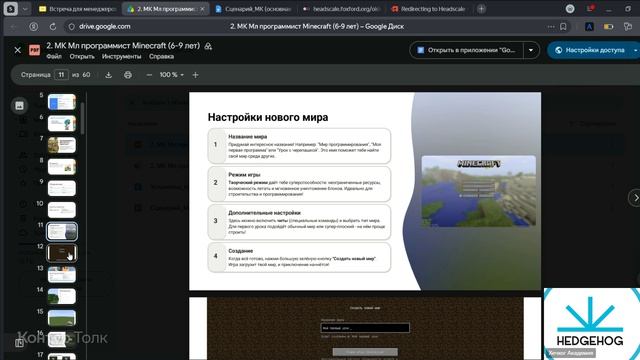Open a new browser tab
The image size is (640, 360).
click(481, 9)
